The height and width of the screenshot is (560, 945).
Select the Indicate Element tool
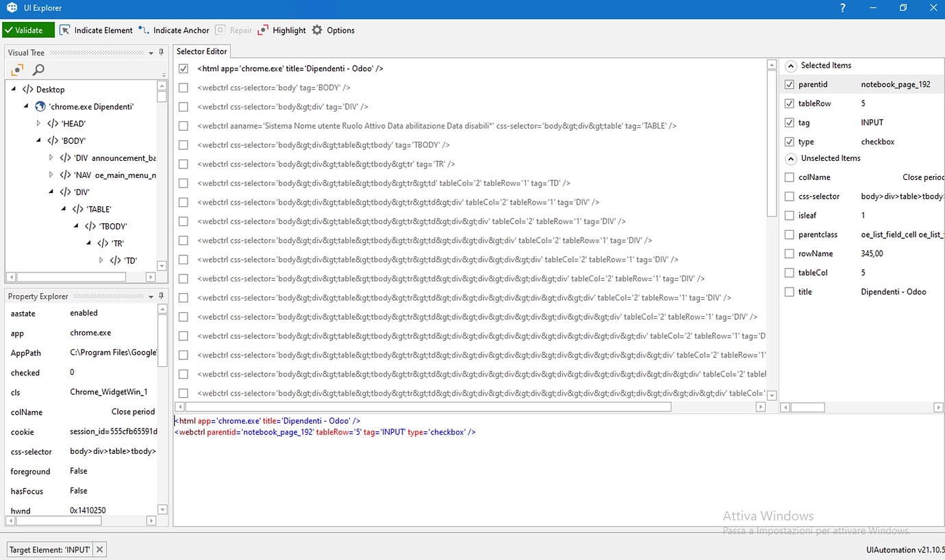click(96, 30)
